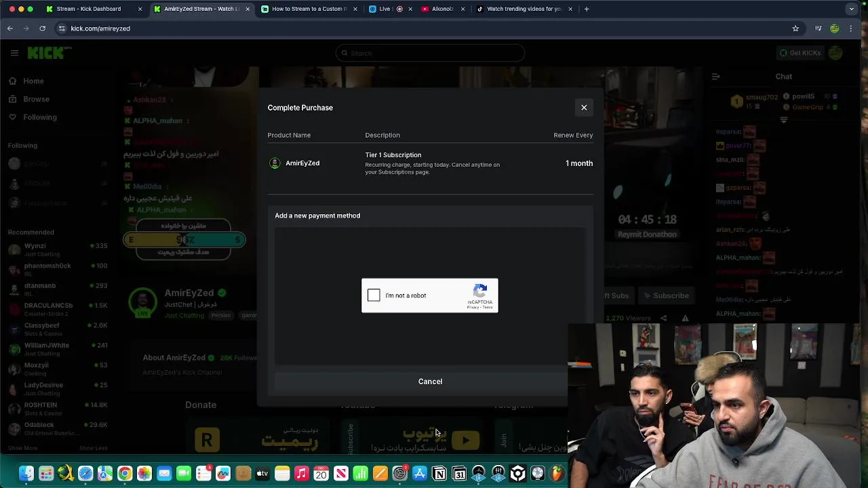Open Apple TV in the Dock

click(x=262, y=474)
